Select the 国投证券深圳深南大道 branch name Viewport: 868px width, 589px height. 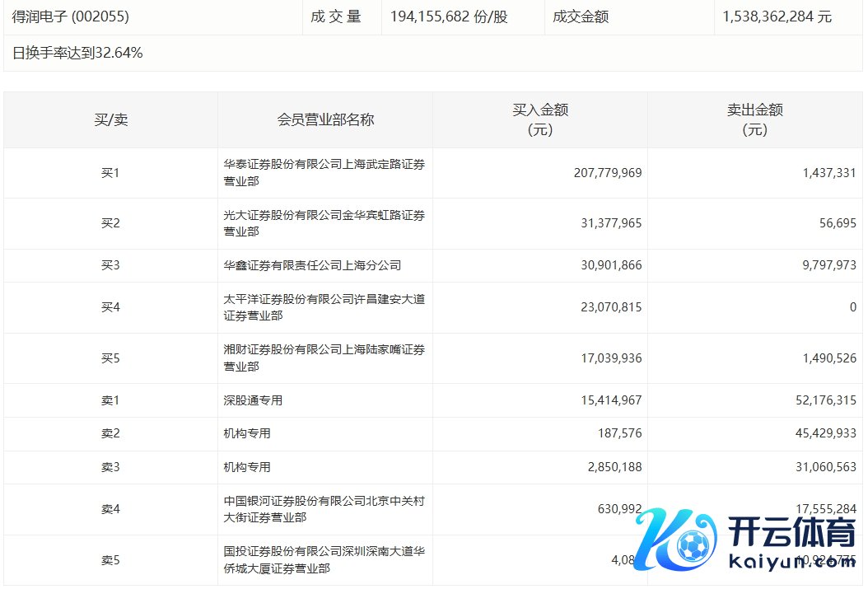[324, 560]
